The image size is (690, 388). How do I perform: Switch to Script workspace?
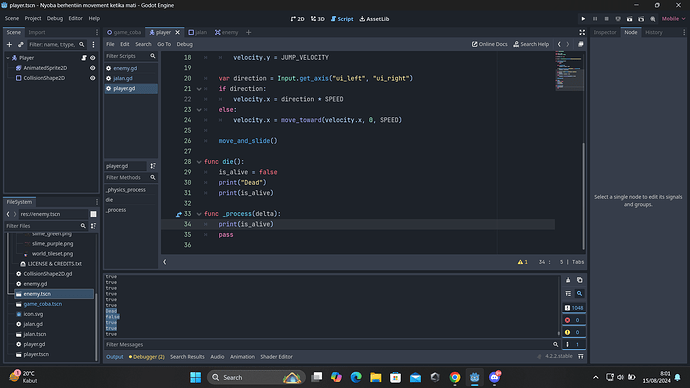(342, 19)
